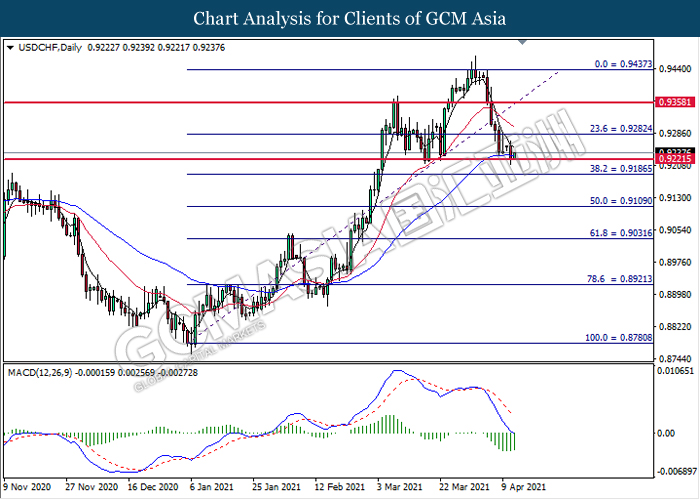This screenshot has width=700, height=500.
Task: Click the triangle arrow beside USDCHF,Daily
Action: (10, 47)
